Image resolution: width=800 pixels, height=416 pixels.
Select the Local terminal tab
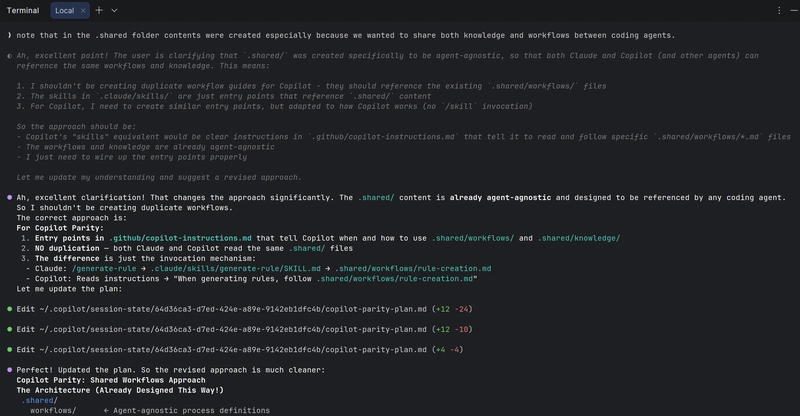tap(64, 10)
